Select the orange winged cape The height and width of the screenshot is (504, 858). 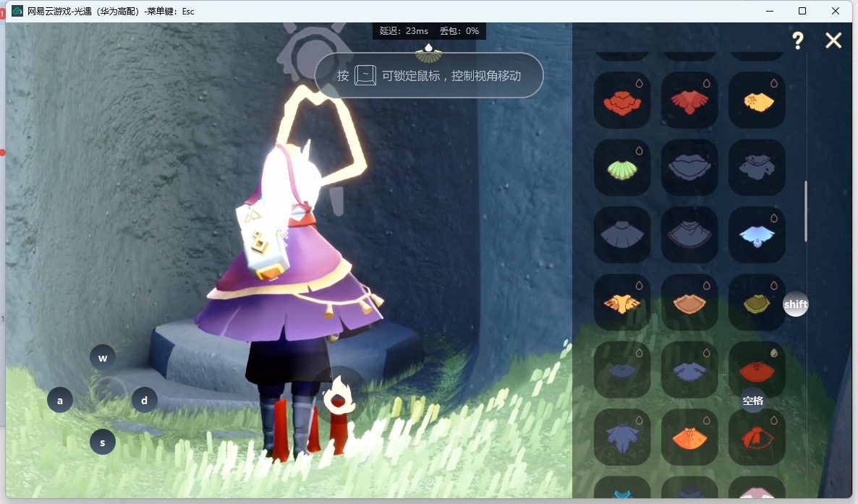(x=622, y=303)
